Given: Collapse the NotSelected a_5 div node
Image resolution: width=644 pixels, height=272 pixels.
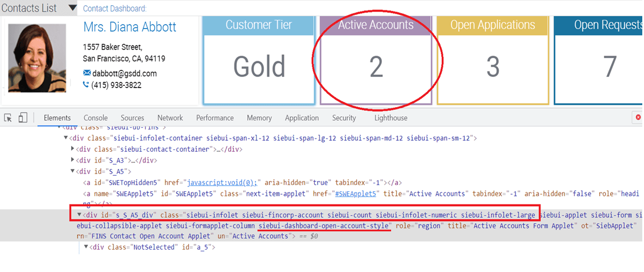Looking at the screenshot, I should (86, 247).
